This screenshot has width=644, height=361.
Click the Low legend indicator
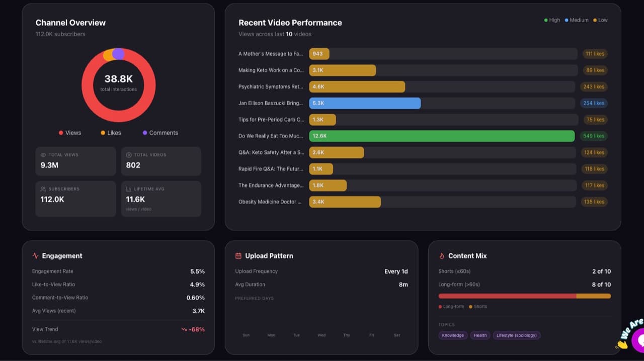[600, 20]
